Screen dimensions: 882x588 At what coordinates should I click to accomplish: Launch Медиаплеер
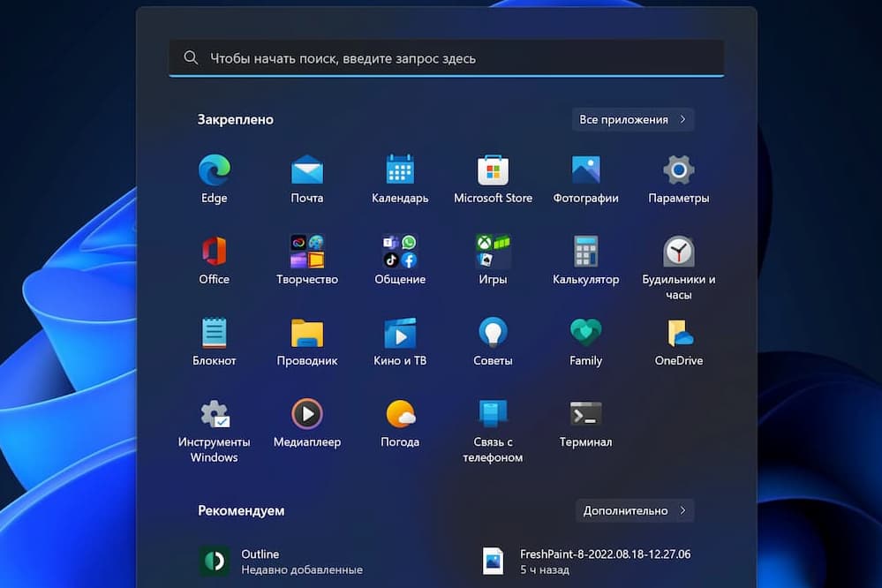click(307, 423)
